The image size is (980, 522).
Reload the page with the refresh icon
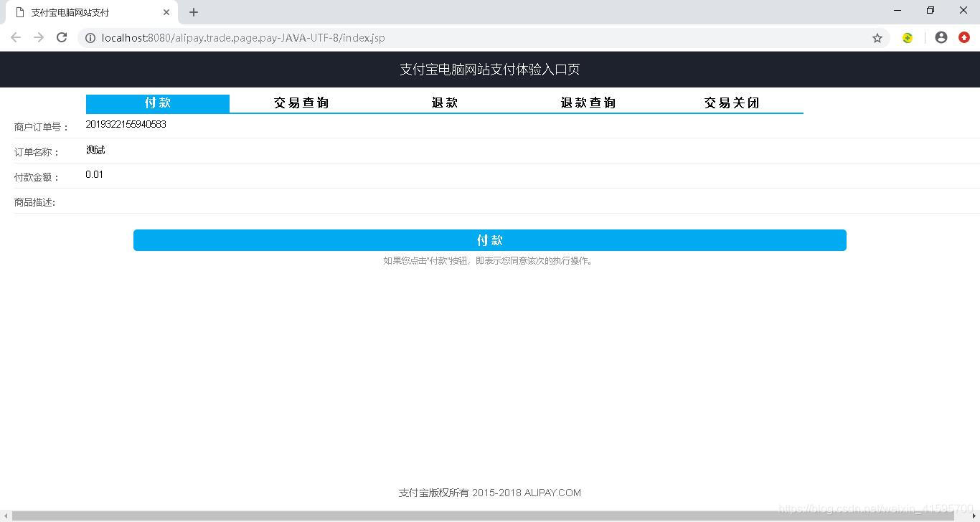pyautogui.click(x=62, y=38)
